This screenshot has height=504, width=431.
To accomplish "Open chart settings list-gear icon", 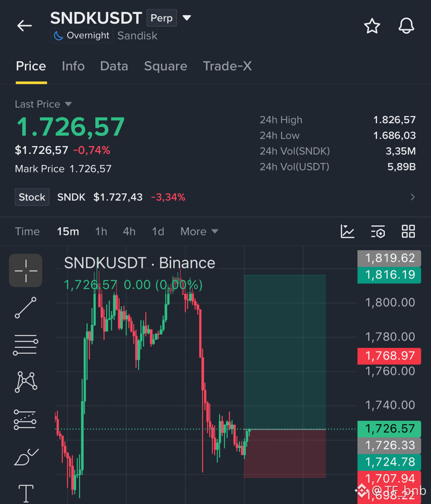I will point(378,231).
